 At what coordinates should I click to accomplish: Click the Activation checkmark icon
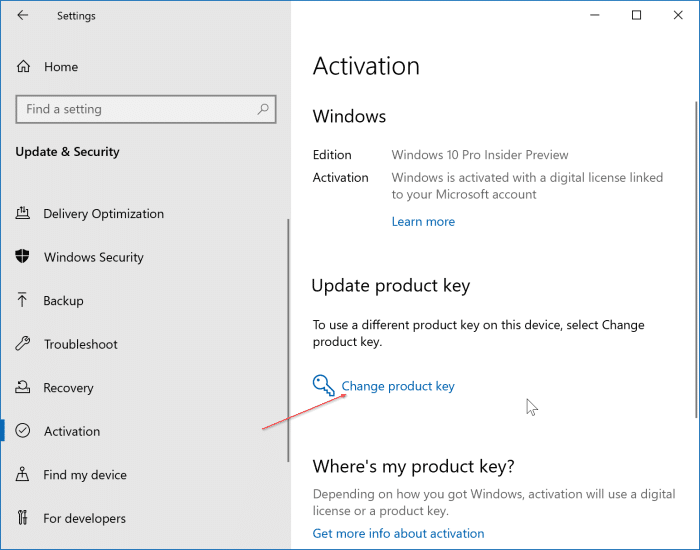tap(23, 430)
